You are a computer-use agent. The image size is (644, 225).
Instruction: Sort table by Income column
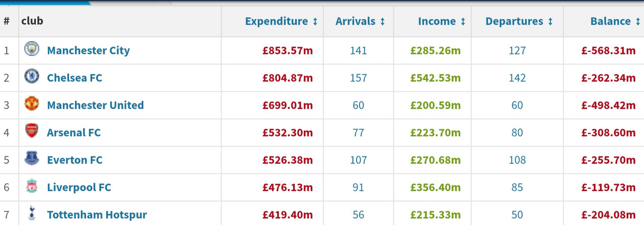click(442, 21)
